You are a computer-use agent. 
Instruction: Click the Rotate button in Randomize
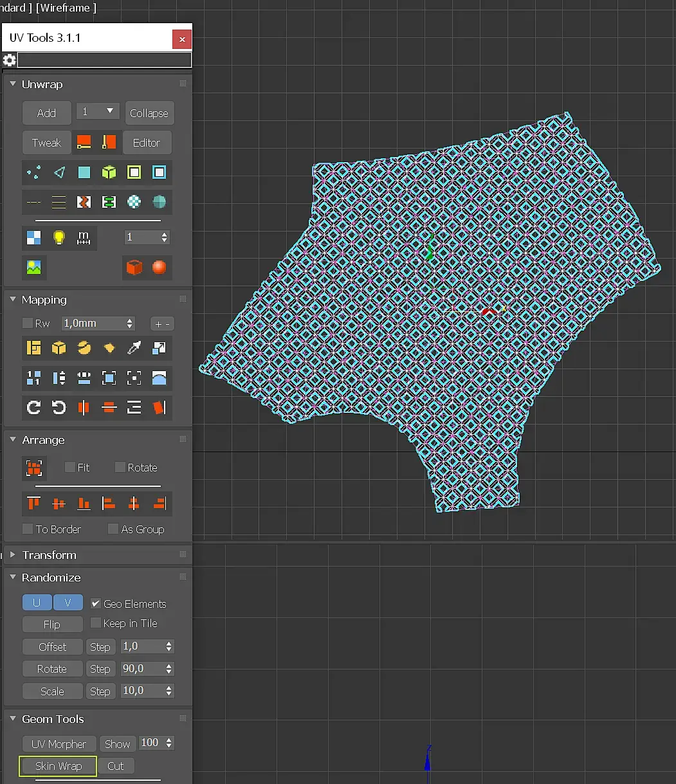52,669
